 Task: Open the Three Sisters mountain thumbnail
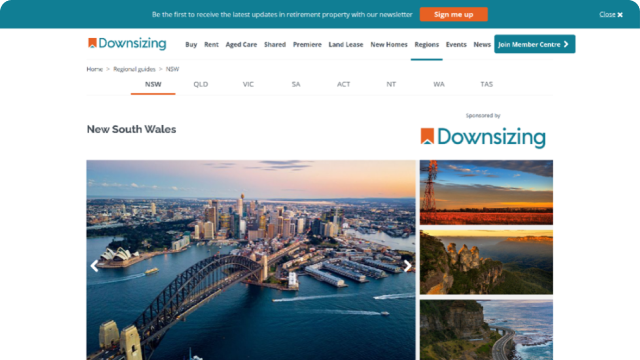[486, 262]
